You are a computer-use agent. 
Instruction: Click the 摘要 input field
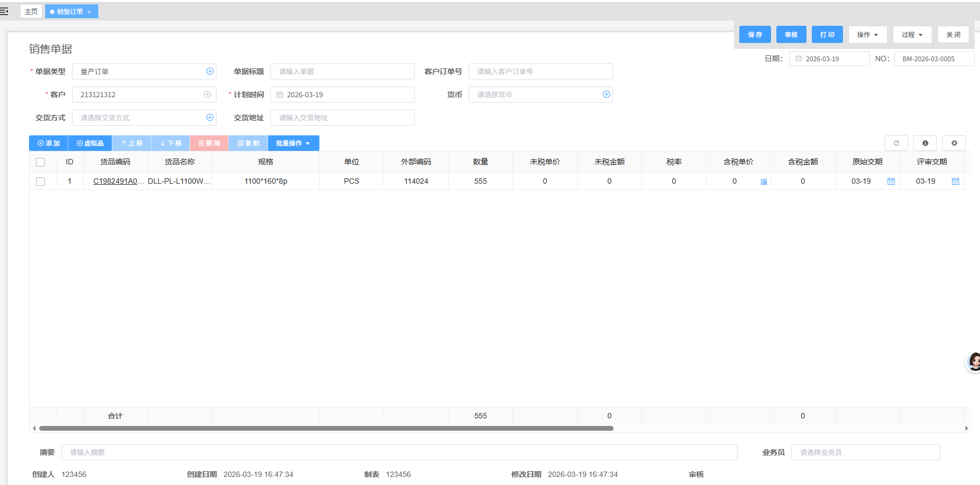399,452
